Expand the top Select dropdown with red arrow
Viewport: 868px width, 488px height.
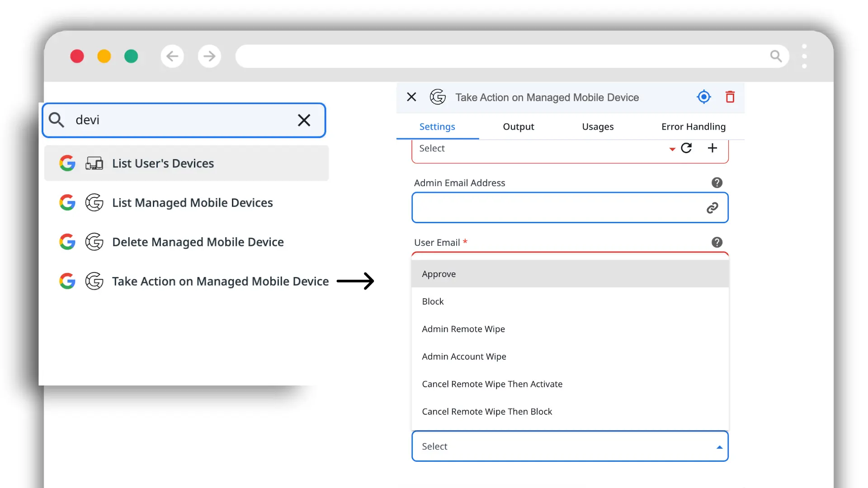click(672, 149)
